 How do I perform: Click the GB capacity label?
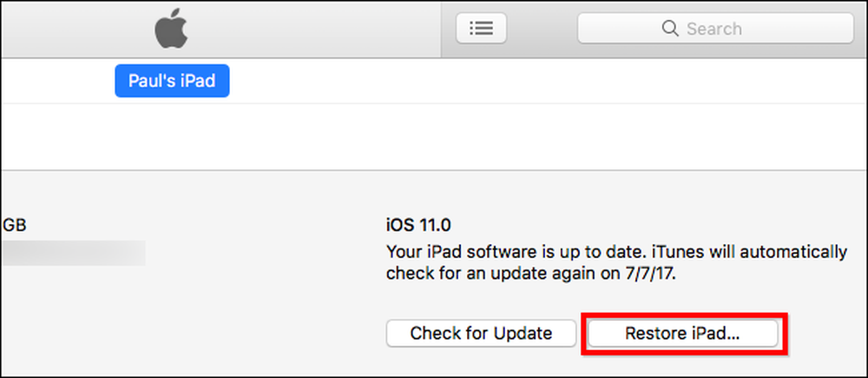(x=15, y=226)
